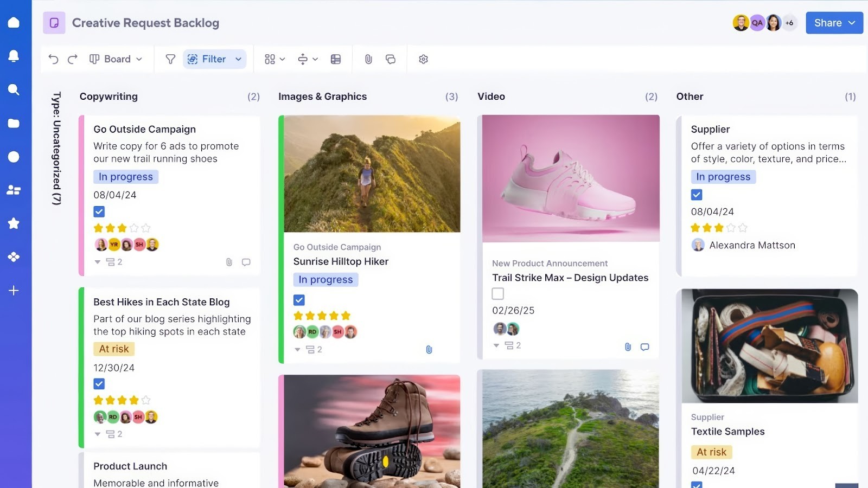Open board settings via the gear icon

pyautogui.click(x=423, y=59)
